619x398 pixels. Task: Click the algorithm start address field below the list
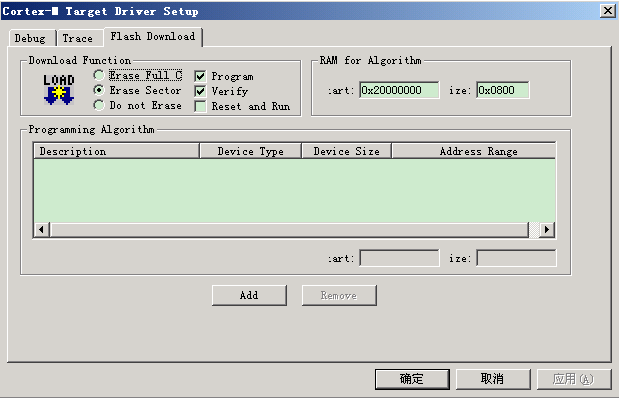(x=399, y=258)
